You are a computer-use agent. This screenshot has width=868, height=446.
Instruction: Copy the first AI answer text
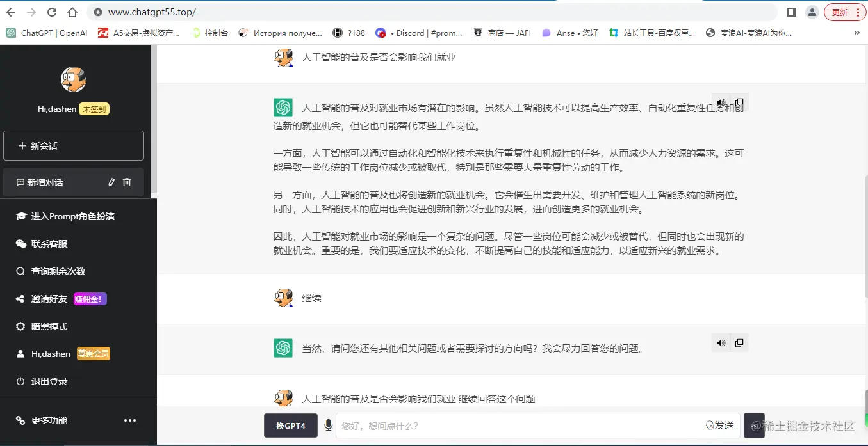pos(739,102)
